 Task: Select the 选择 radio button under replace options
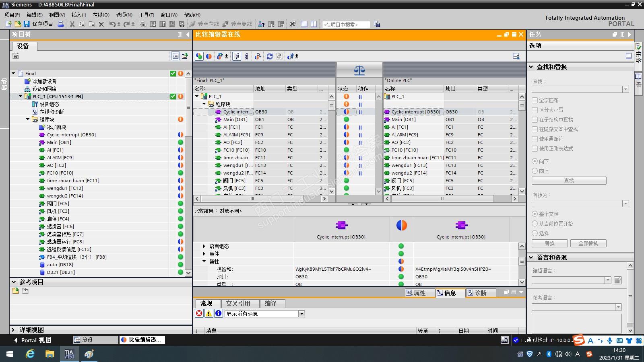[535, 233]
